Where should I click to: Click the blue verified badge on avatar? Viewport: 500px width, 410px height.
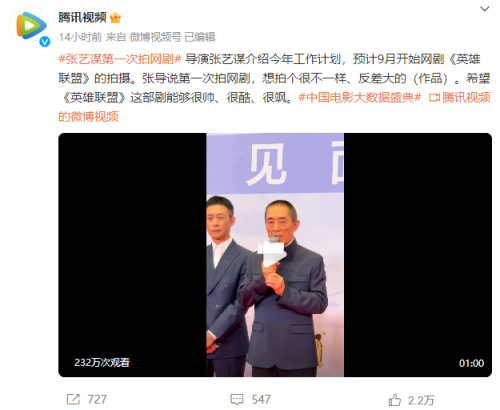pos(45,42)
